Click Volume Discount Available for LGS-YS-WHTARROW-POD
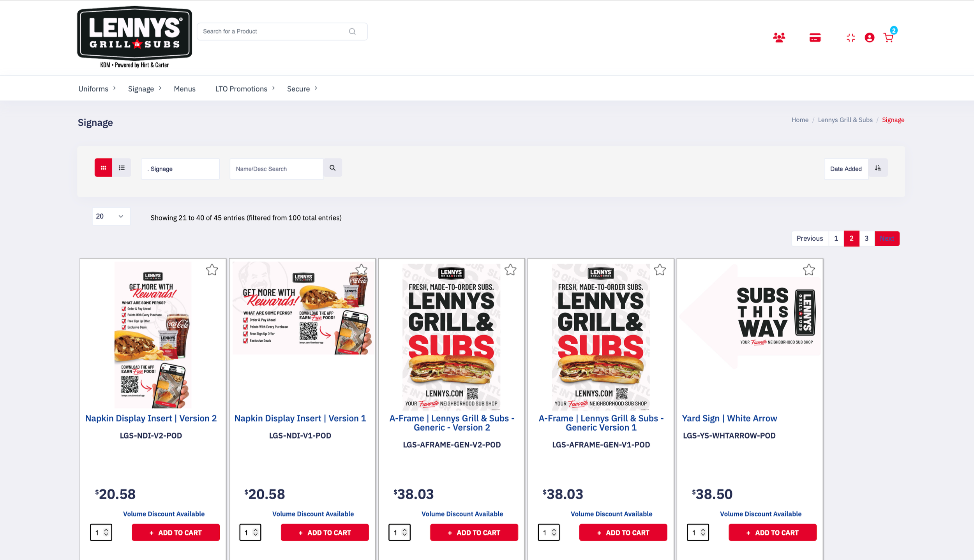 pos(760,514)
